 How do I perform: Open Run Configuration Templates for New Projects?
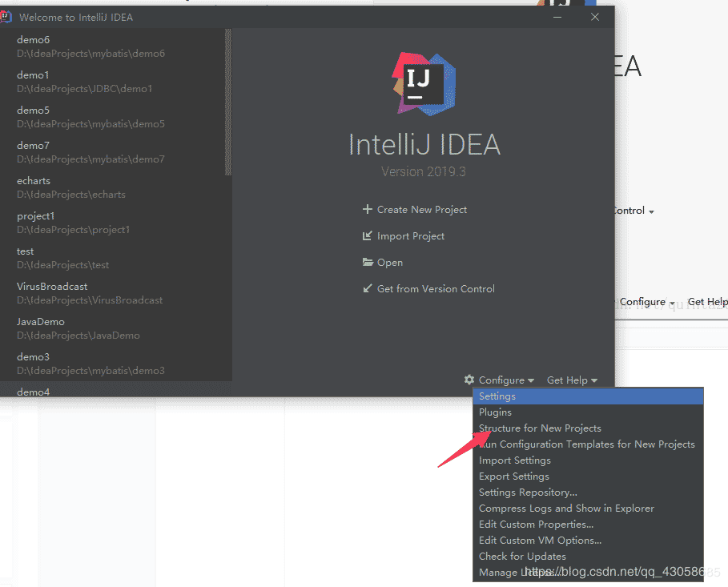point(585,444)
